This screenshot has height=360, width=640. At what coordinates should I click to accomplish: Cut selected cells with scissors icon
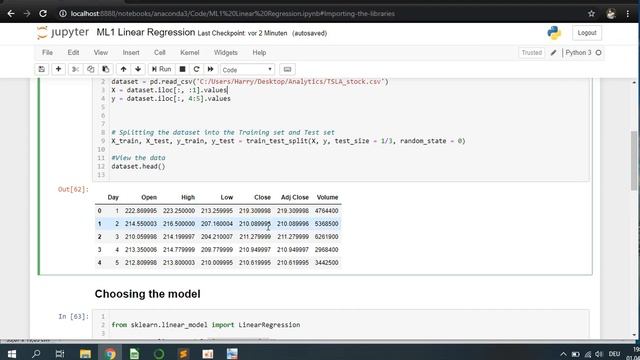click(76, 69)
